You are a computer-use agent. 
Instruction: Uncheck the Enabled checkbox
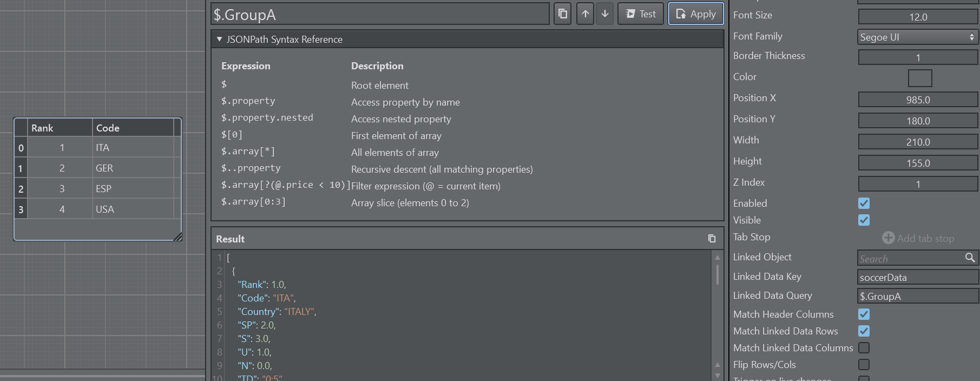point(864,203)
